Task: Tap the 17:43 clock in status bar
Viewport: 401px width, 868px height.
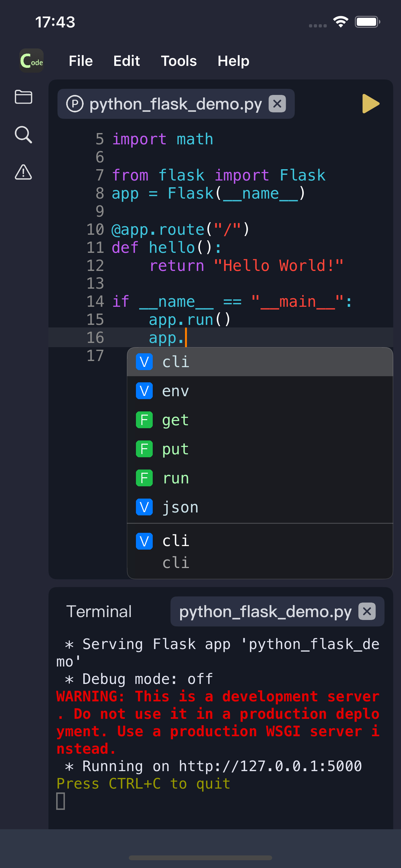Action: 55,22
